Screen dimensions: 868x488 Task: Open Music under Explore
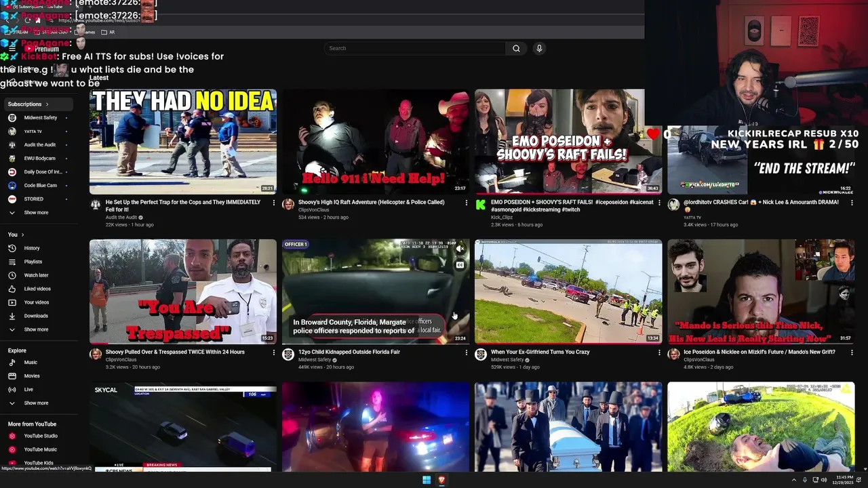coord(31,363)
